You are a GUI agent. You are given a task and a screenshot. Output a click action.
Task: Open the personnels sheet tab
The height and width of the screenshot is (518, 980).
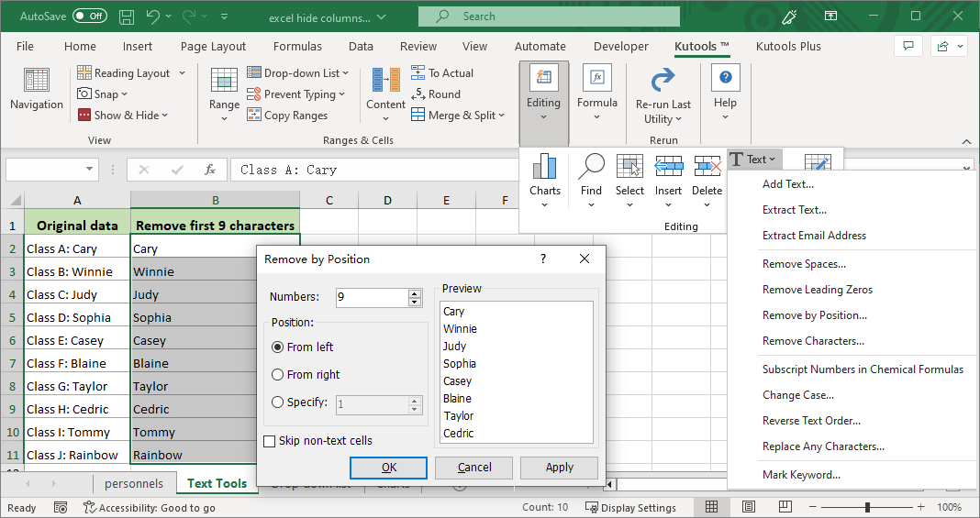(x=134, y=483)
